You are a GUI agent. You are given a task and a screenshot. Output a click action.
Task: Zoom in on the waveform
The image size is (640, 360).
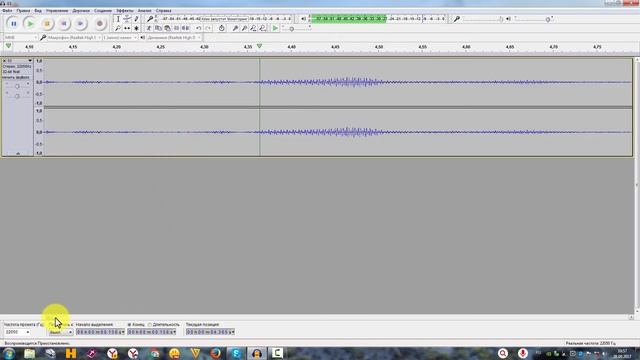coord(235,28)
